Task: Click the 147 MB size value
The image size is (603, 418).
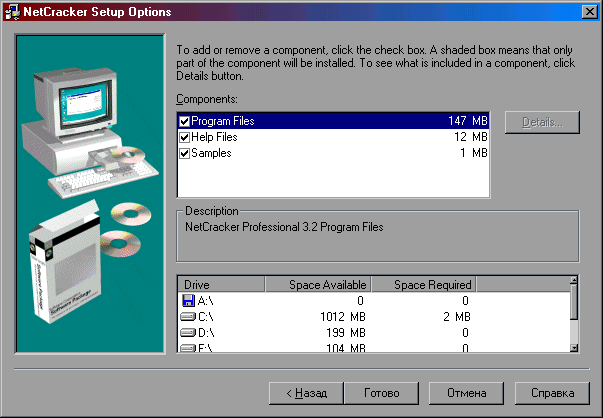Action: pos(468,121)
